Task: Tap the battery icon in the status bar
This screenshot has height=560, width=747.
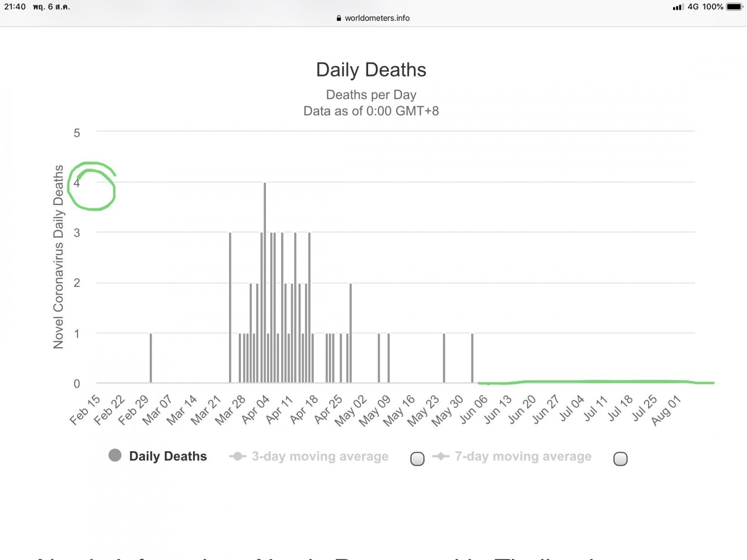Action: (734, 7)
